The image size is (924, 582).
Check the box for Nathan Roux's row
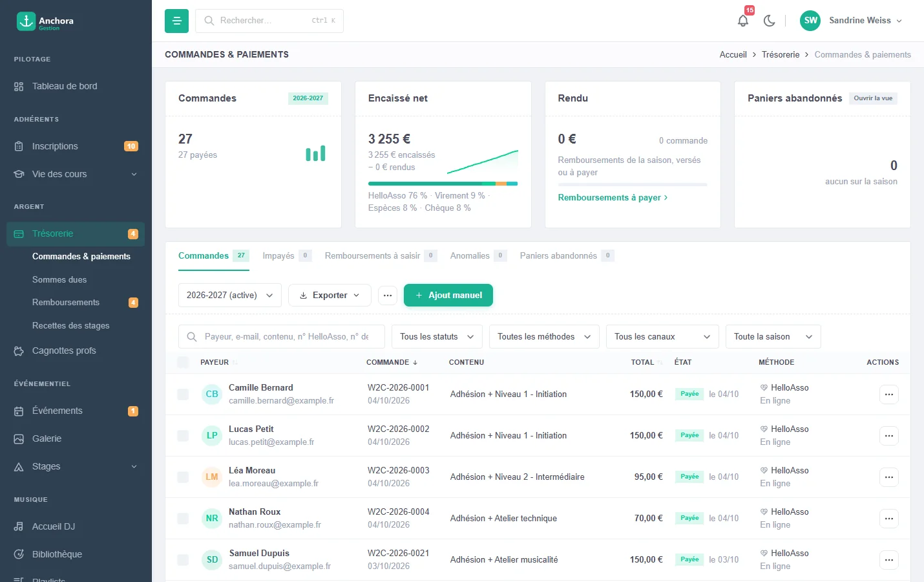point(183,519)
